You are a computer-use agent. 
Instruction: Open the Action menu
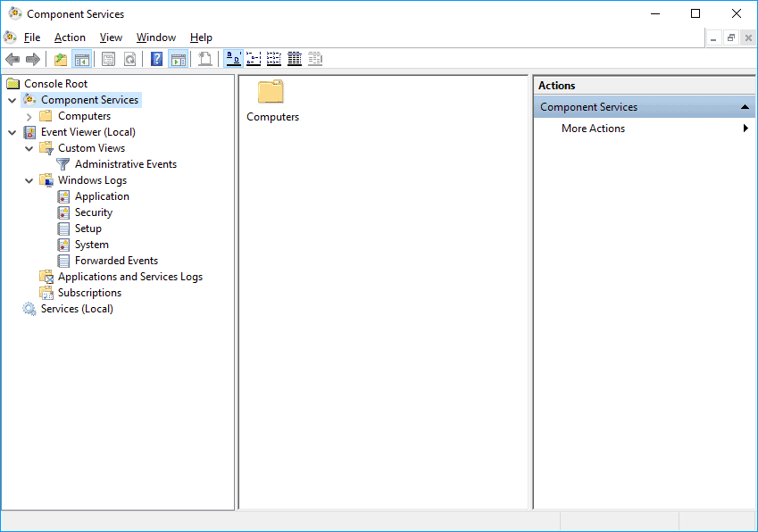70,37
